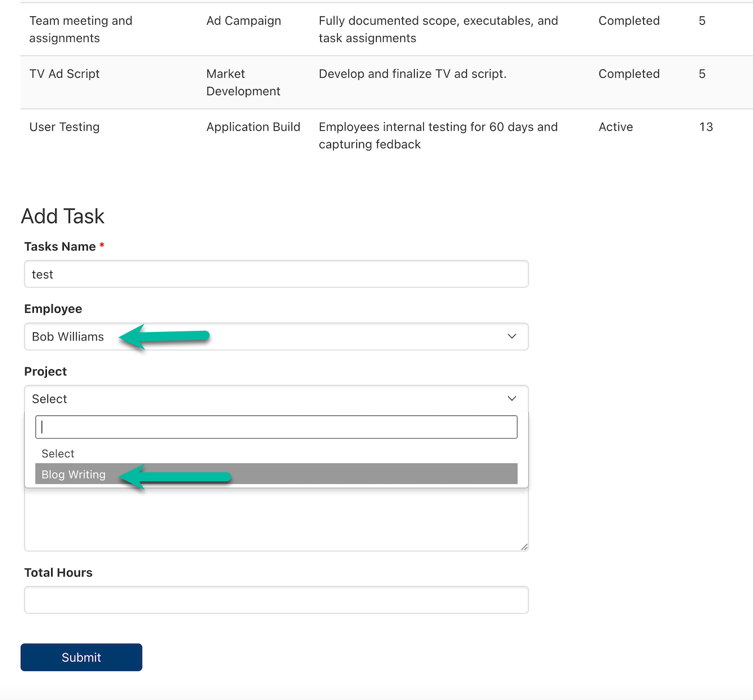Select the 'TV Ad Script' task cell

click(64, 74)
